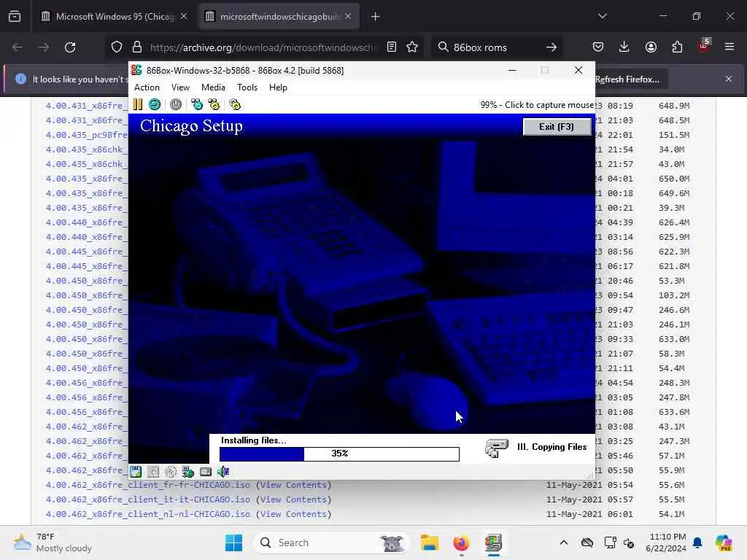The image size is (747, 560).
Task: Open the 4.00.435_pc98fre file link
Action: coord(87,135)
